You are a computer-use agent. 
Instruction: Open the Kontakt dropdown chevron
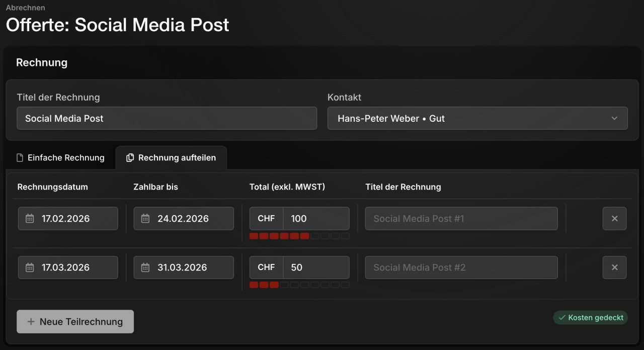[614, 119]
